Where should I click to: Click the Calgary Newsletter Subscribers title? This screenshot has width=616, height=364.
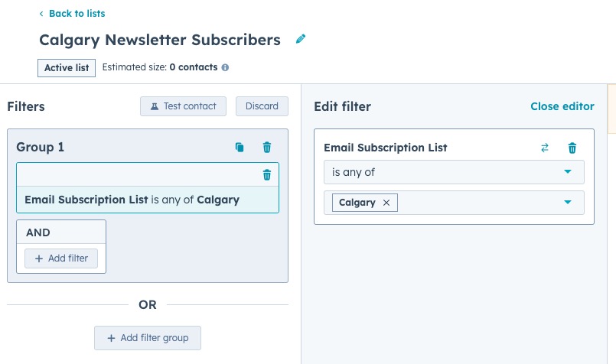tap(160, 40)
